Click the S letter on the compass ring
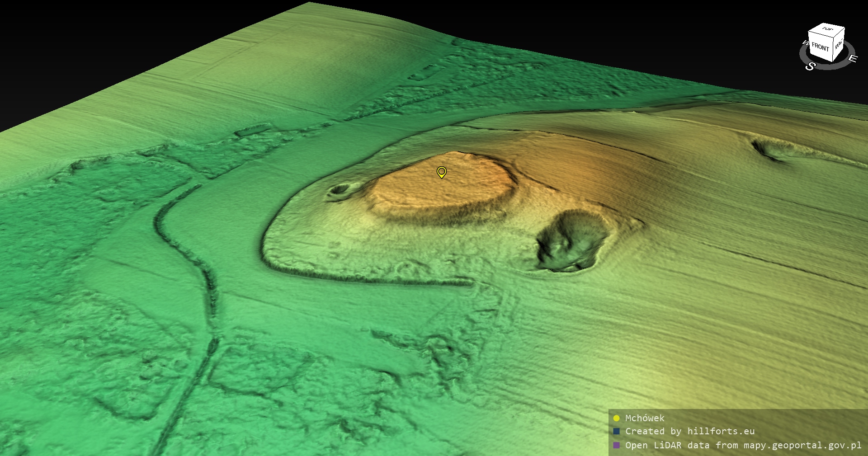The height and width of the screenshot is (456, 868). pyautogui.click(x=810, y=66)
